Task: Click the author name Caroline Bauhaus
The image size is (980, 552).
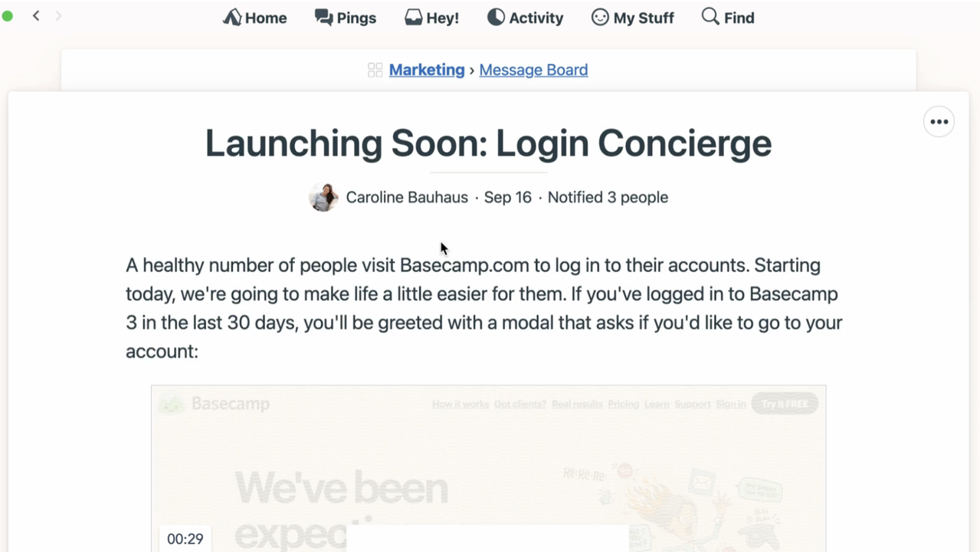Action: [407, 197]
